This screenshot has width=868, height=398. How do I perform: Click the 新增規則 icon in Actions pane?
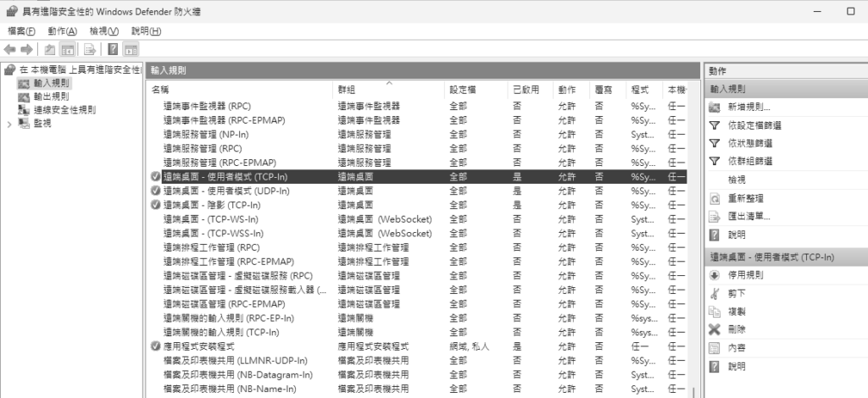(x=714, y=108)
